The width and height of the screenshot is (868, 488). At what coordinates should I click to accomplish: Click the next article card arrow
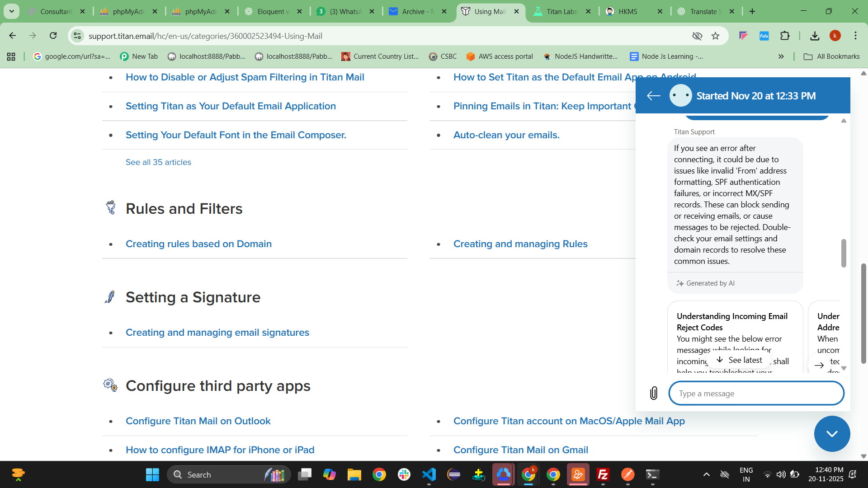pyautogui.click(x=819, y=365)
